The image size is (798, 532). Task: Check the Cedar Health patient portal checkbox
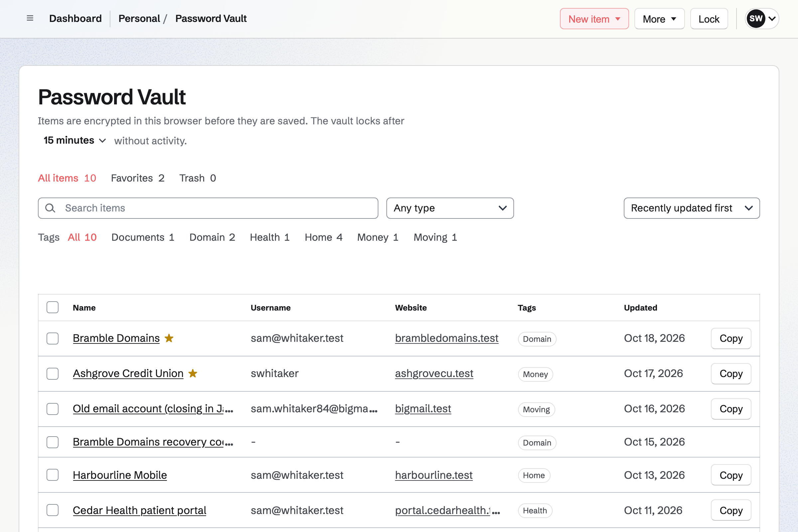(x=53, y=510)
